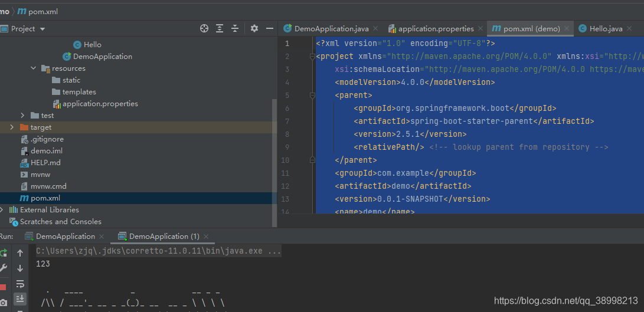This screenshot has width=644, height=312.
Task: Click the 123 output line in console
Action: click(x=43, y=264)
